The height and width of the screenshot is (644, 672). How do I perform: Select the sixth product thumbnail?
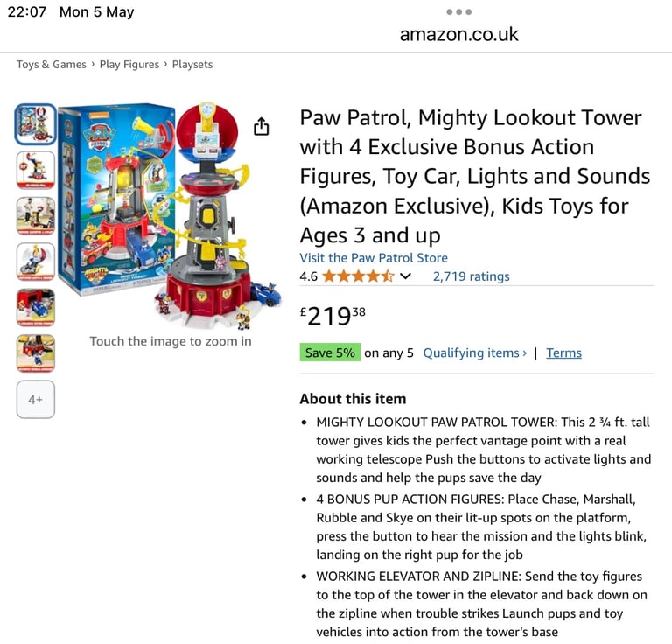(x=36, y=353)
